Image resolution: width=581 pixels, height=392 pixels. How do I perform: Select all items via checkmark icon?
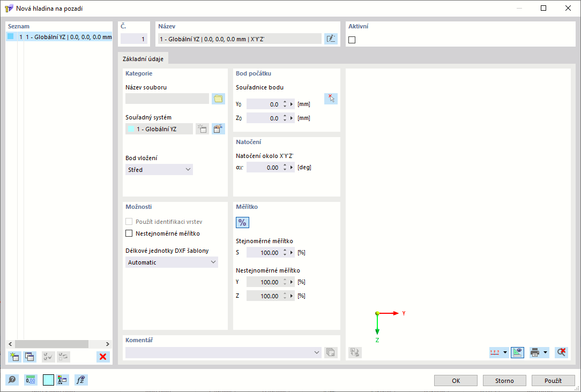(48, 357)
